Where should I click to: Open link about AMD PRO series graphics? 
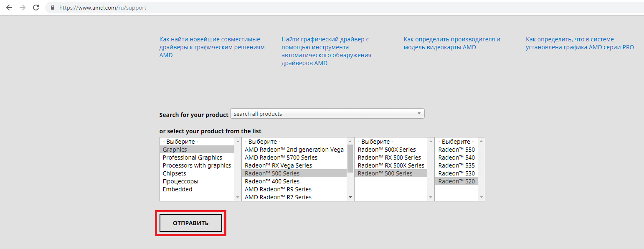(x=580, y=43)
